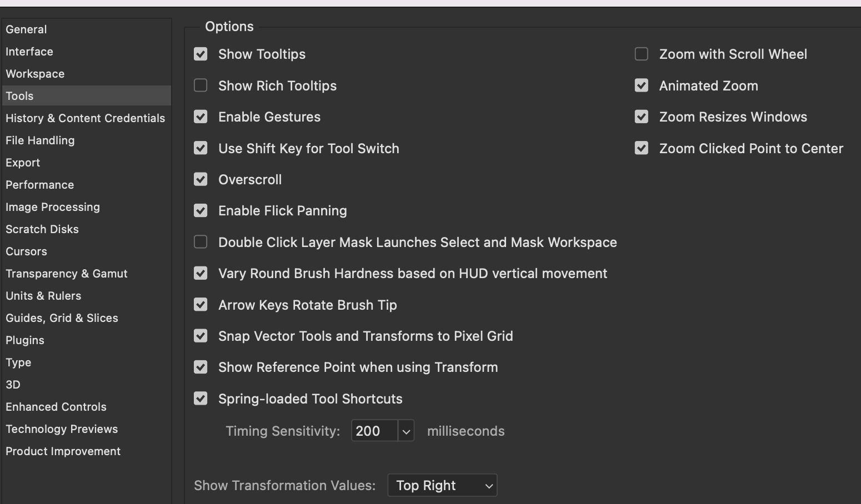Enable Double Click Layer Mask Launches Select and Mask
Viewport: 861px width, 504px height.
click(201, 242)
